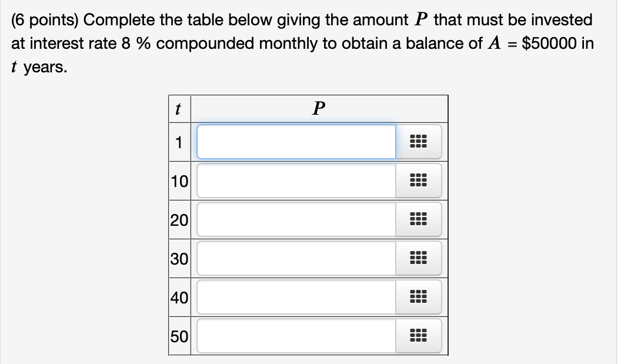Click the cell labeled 50
This screenshot has height=364, width=621.
point(180,336)
